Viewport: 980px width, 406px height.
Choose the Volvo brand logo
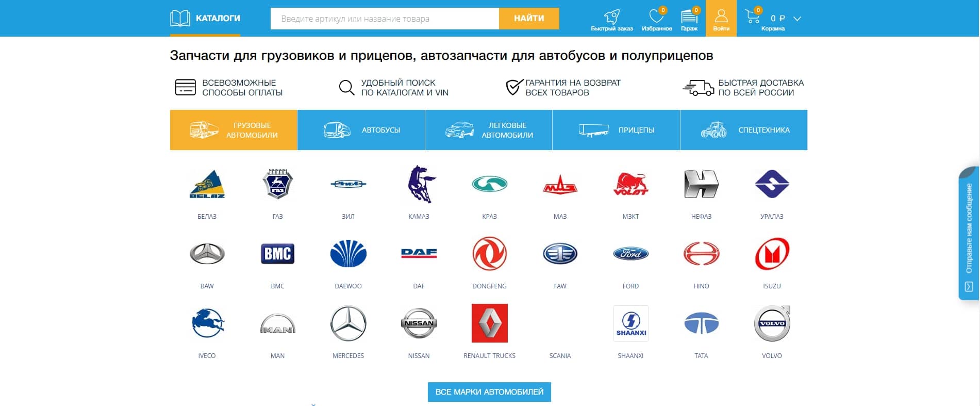(x=772, y=323)
